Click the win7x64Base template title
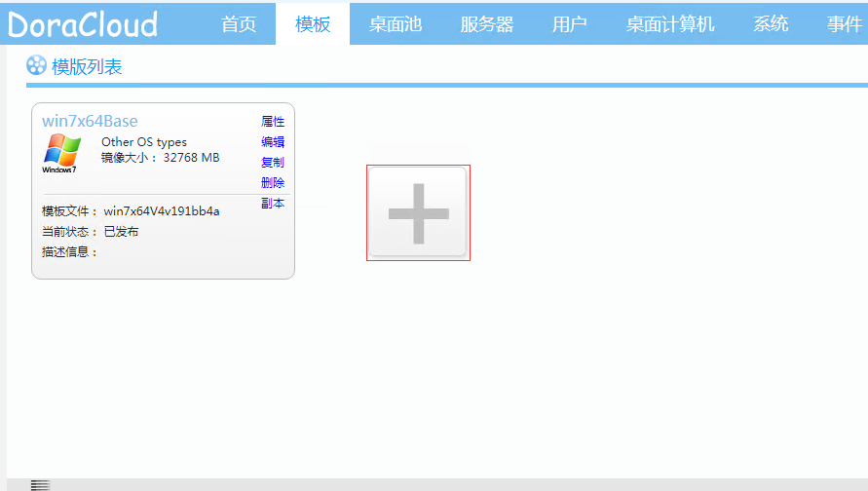The height and width of the screenshot is (491, 868). point(90,121)
